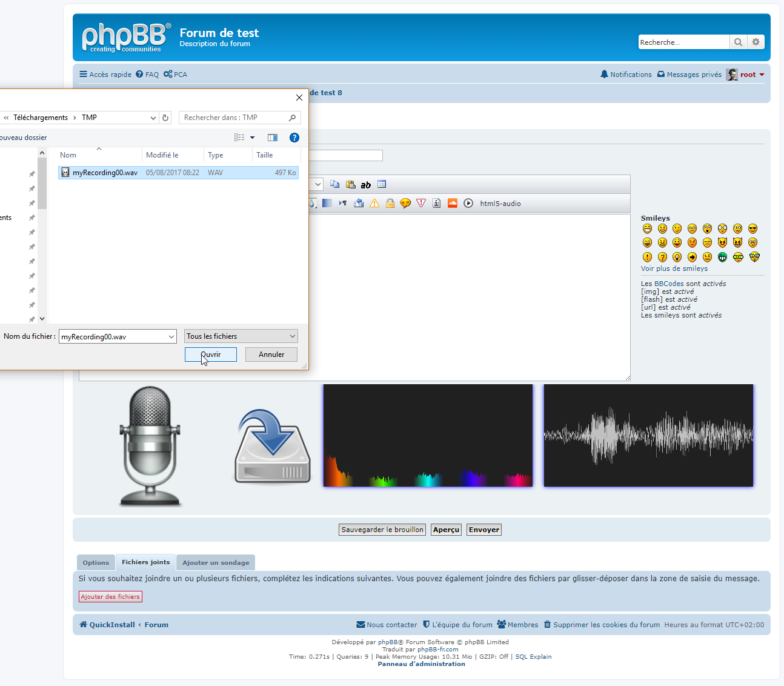Open the blue help icon in file dialog
Viewport: 784px width, 686px height.
(294, 138)
